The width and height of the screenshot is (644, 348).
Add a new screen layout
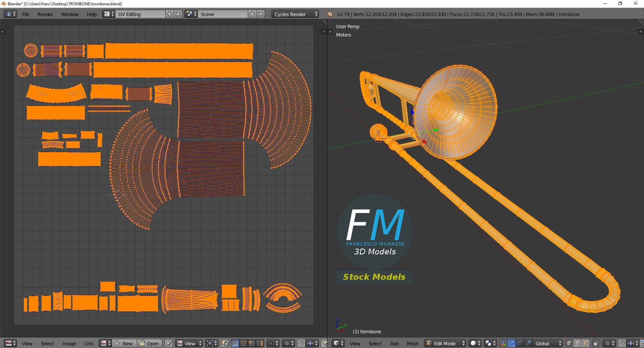tap(170, 14)
